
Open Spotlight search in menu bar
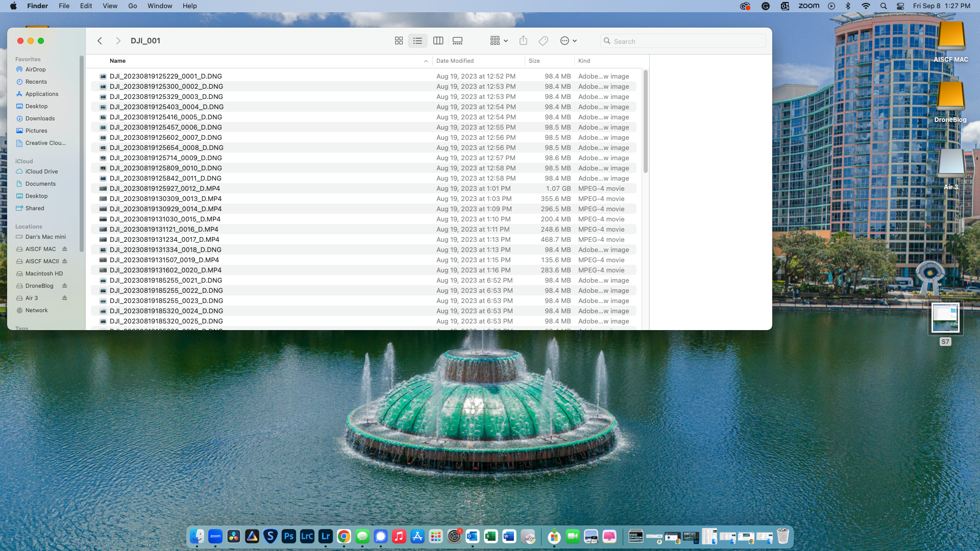884,6
